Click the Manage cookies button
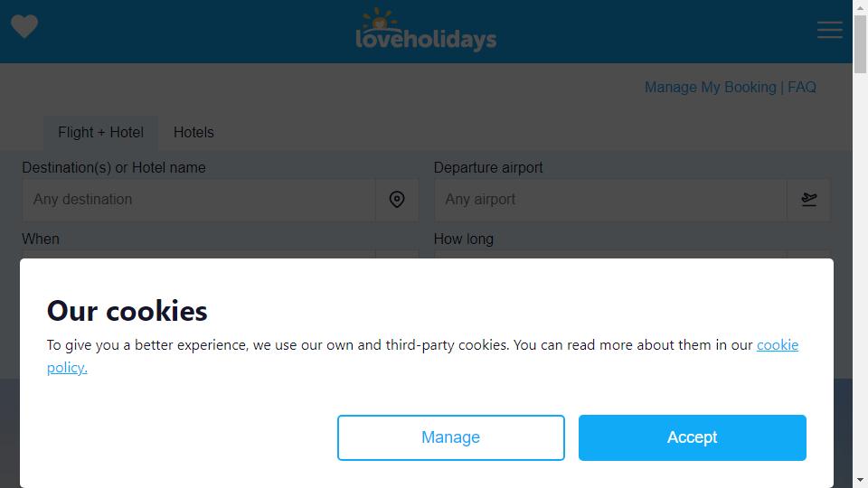This screenshot has width=868, height=488. [x=450, y=437]
